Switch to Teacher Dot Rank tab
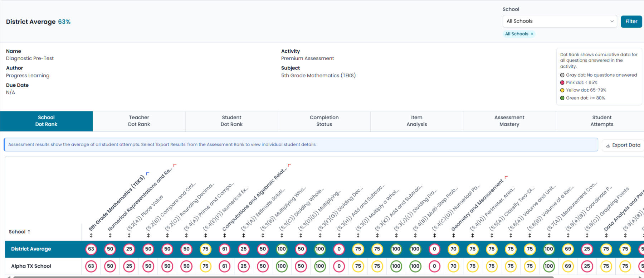Image resolution: width=644 pixels, height=278 pixels. pos(139,121)
